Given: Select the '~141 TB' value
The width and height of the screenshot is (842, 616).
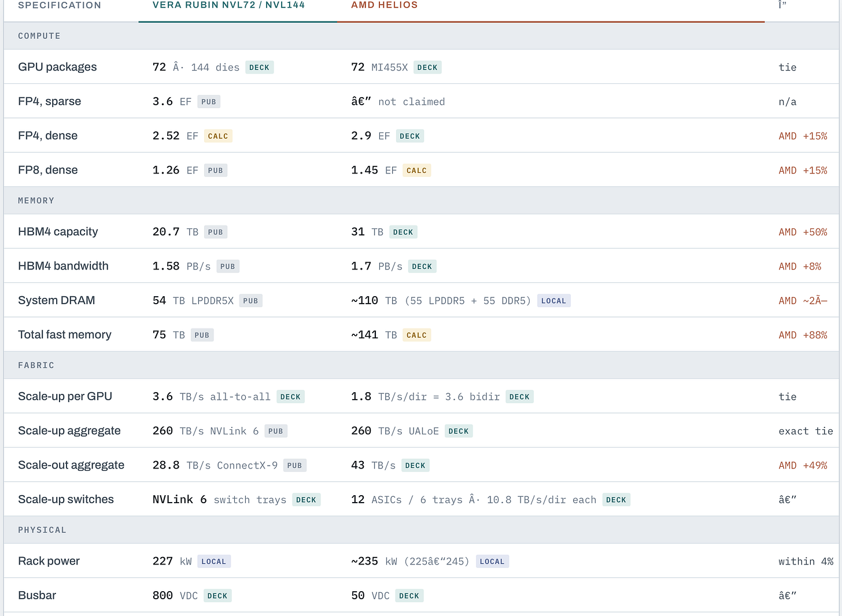Looking at the screenshot, I should coord(374,335).
